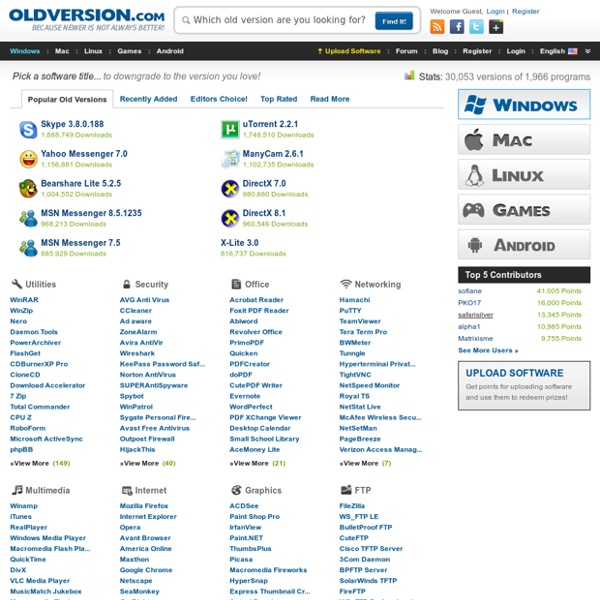Click the large Windows platform button
The height and width of the screenshot is (600, 600).
(524, 104)
